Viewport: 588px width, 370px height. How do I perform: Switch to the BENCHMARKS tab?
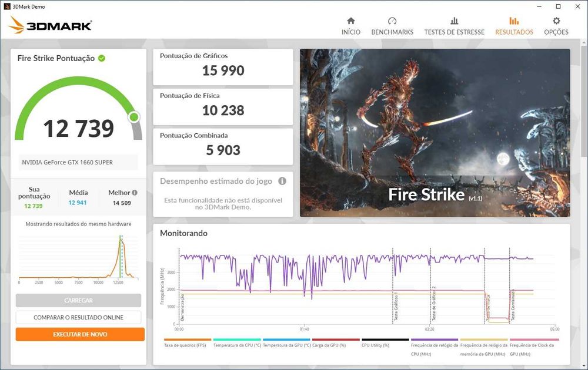tap(392, 26)
